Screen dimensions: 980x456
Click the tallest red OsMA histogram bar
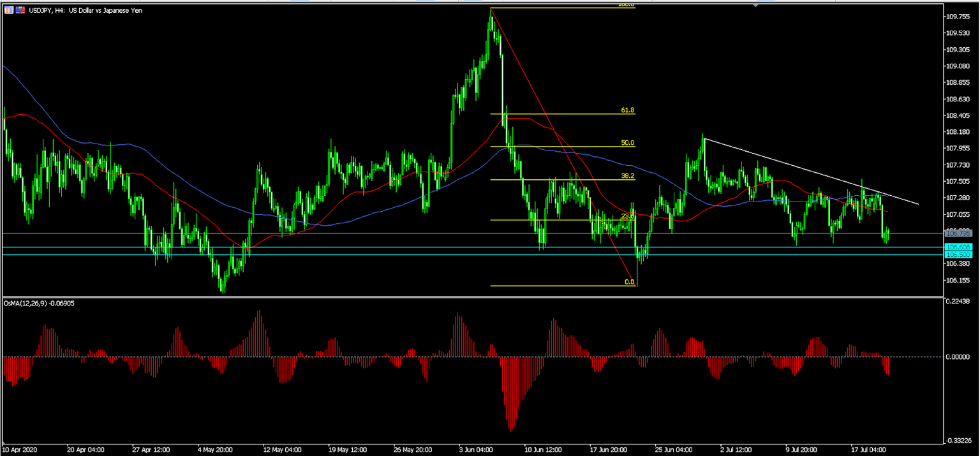pyautogui.click(x=510, y=395)
